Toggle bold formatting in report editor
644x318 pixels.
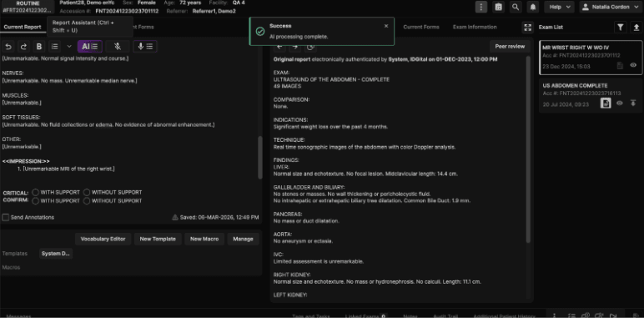(39, 47)
